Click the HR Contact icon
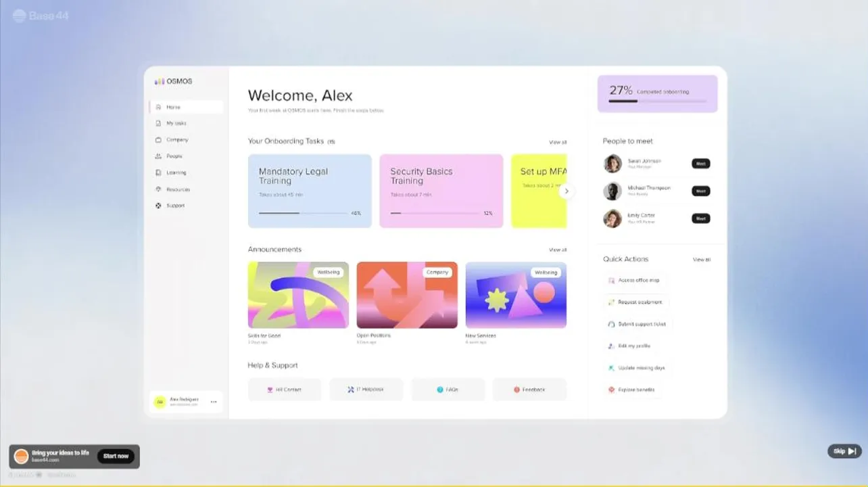Screen dimensions: 868x487 tap(269, 390)
